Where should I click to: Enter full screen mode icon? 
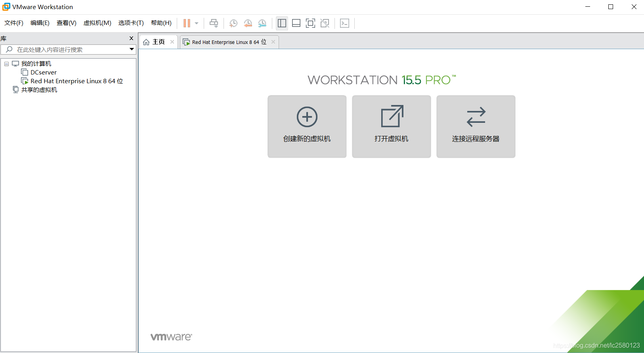click(x=311, y=23)
